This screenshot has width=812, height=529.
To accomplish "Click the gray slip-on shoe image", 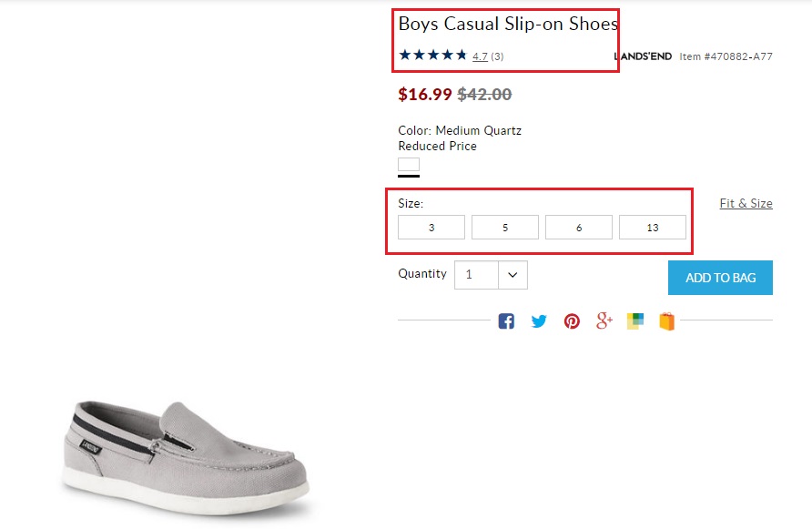I will [x=187, y=451].
